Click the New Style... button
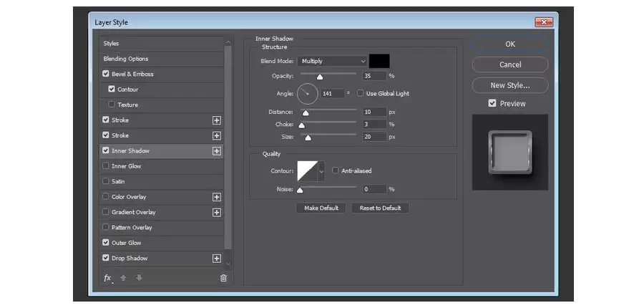644x308 pixels. point(510,85)
